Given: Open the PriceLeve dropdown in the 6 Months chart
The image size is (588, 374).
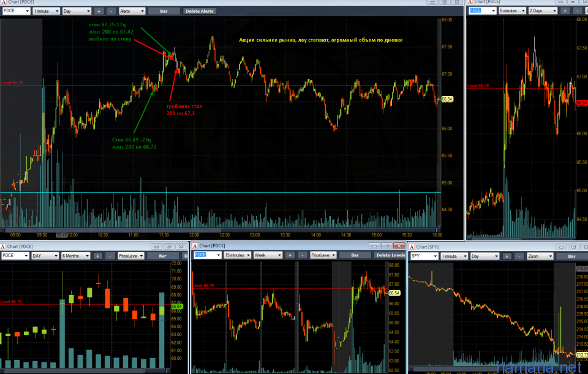Looking at the screenshot, I should (131, 256).
